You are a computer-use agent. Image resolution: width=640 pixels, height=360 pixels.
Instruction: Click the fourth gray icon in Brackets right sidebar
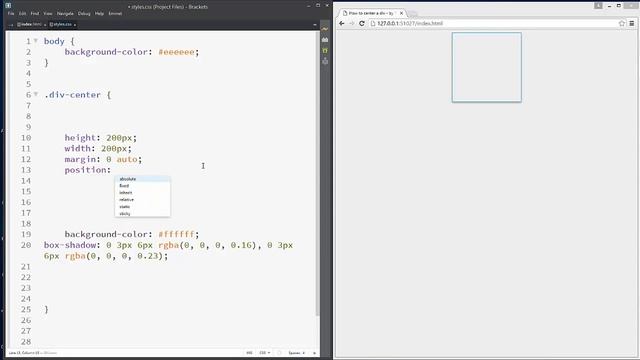tap(325, 61)
